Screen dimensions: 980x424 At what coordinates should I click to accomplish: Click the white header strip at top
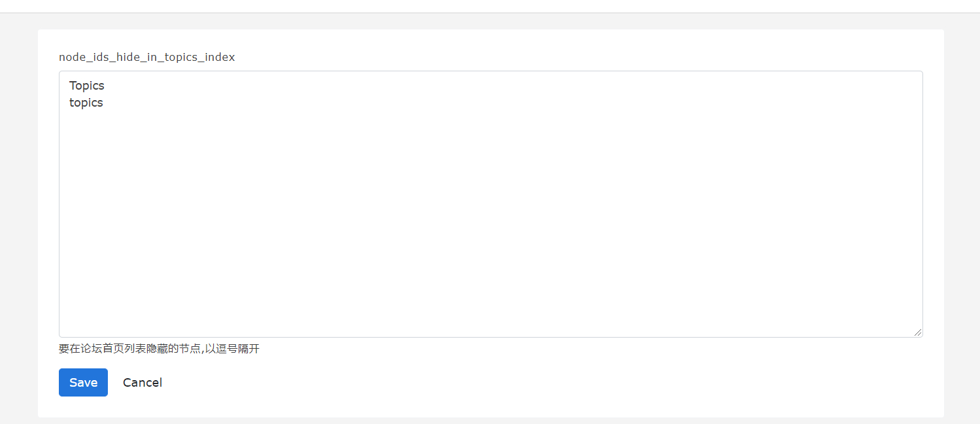[490, 6]
